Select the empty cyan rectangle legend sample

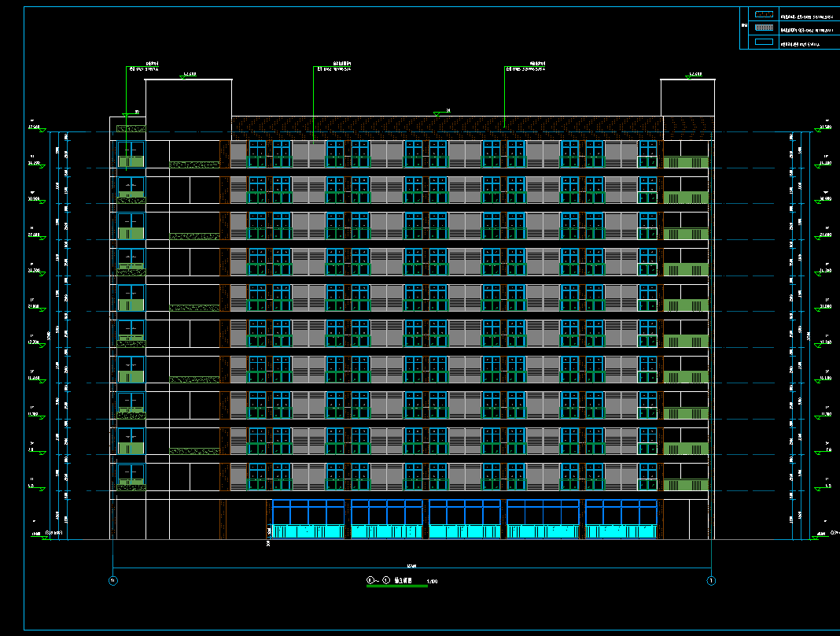(x=764, y=42)
